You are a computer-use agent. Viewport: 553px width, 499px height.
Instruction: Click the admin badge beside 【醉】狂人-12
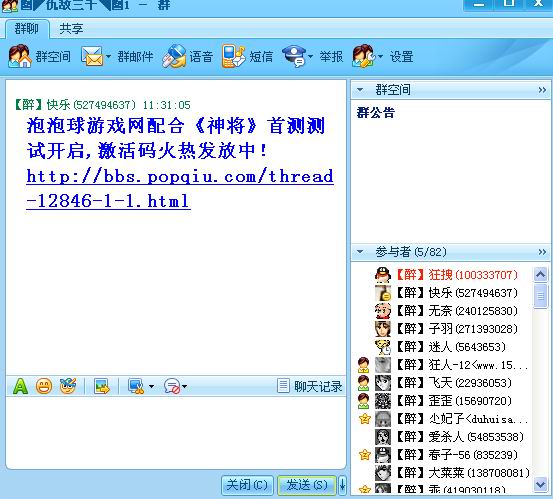coord(364,365)
